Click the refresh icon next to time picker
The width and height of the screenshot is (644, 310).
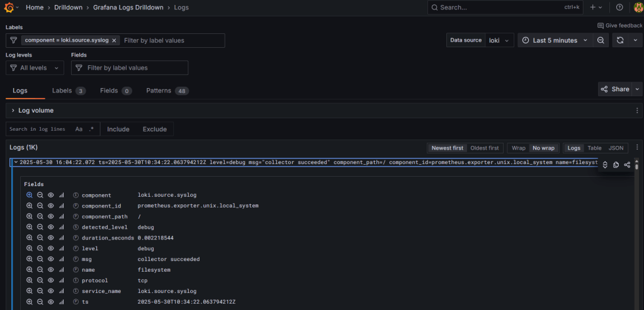(x=620, y=40)
